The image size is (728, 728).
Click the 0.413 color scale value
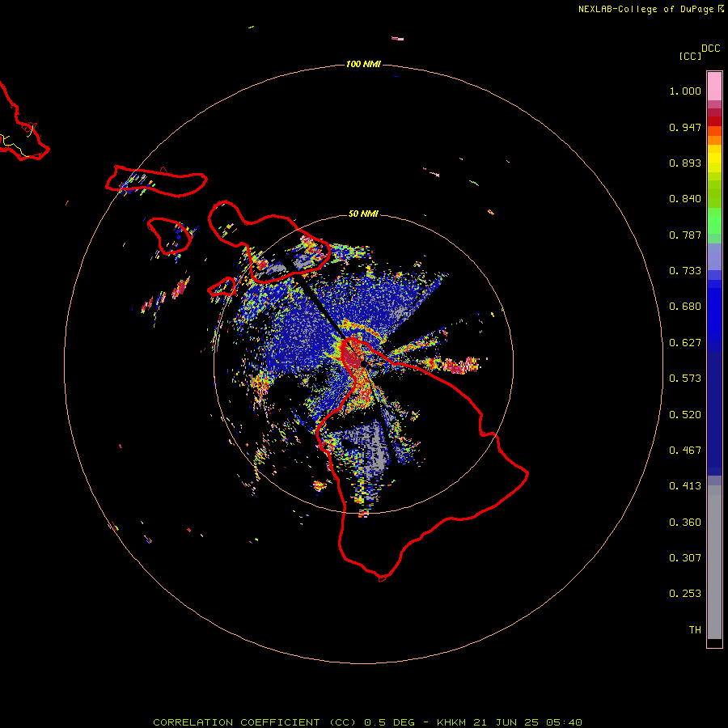685,486
